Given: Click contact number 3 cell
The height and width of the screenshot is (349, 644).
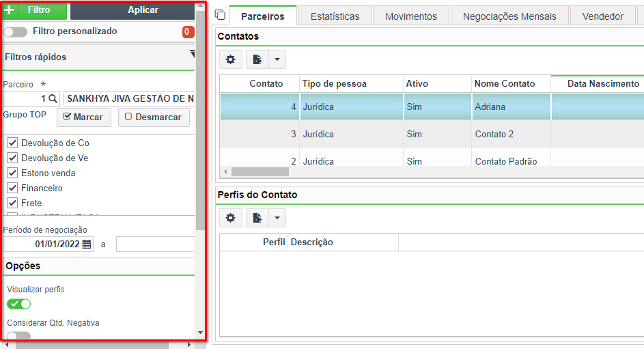Looking at the screenshot, I should coord(260,134).
